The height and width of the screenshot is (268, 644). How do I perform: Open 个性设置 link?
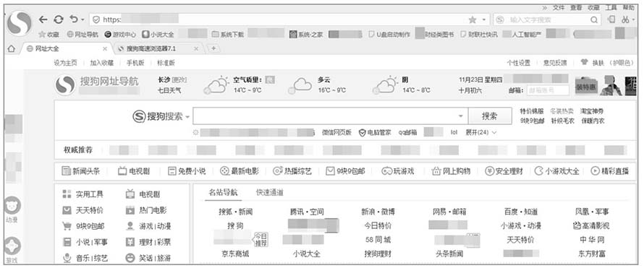(x=518, y=63)
